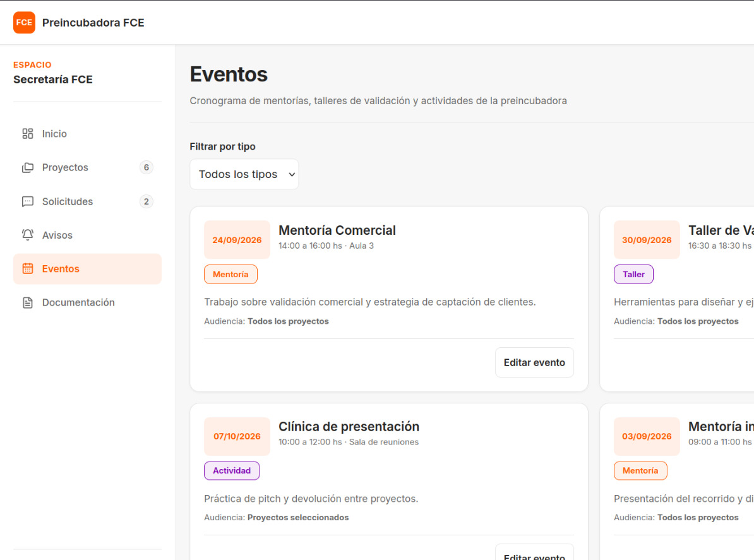Open Documentación from the sidebar
This screenshot has width=754, height=560.
tap(87, 302)
